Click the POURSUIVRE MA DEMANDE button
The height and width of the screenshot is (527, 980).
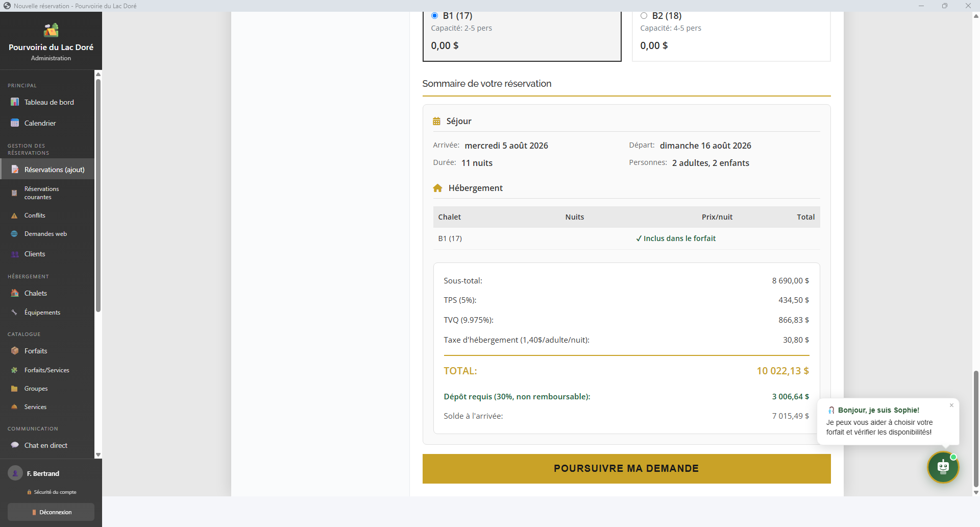[626, 469]
